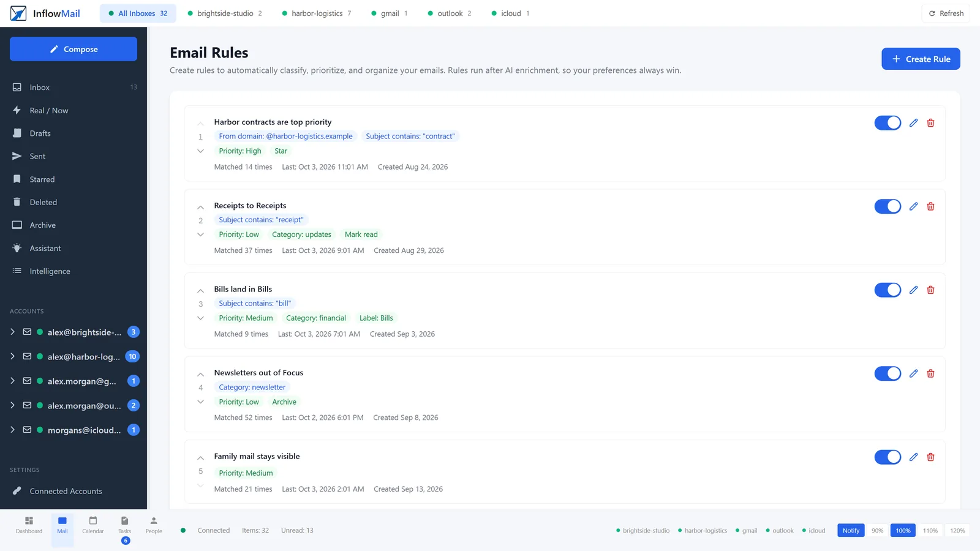The image size is (980, 551).
Task: Open the Calendar icon in bottom bar
Action: point(93,525)
